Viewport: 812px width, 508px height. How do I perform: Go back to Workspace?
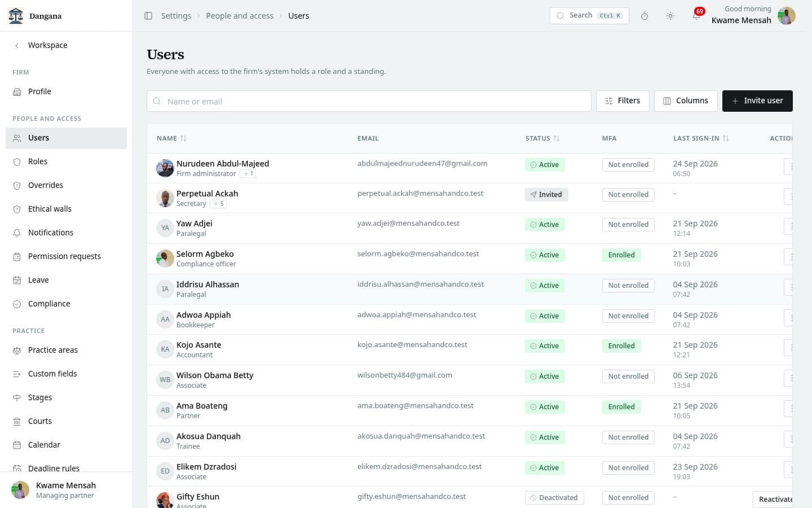pos(47,45)
